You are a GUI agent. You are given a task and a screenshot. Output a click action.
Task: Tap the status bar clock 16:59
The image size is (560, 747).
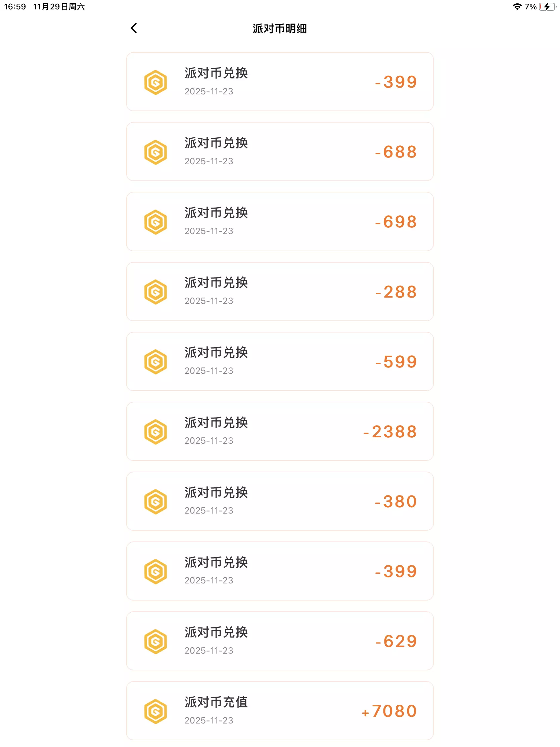point(15,7)
